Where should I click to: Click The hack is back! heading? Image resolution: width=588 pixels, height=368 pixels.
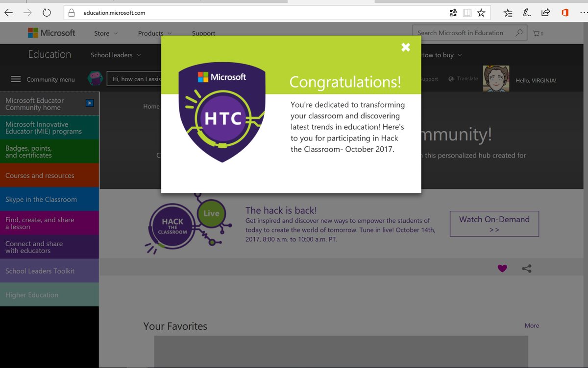tap(281, 210)
